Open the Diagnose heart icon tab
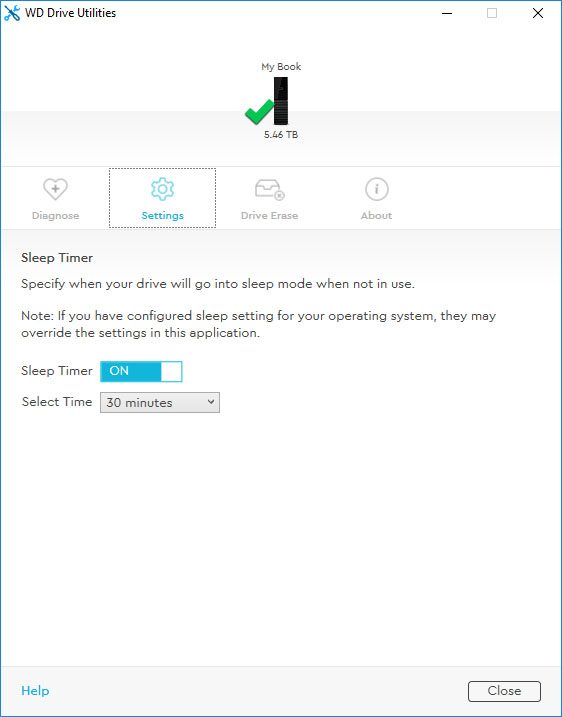 55,189
